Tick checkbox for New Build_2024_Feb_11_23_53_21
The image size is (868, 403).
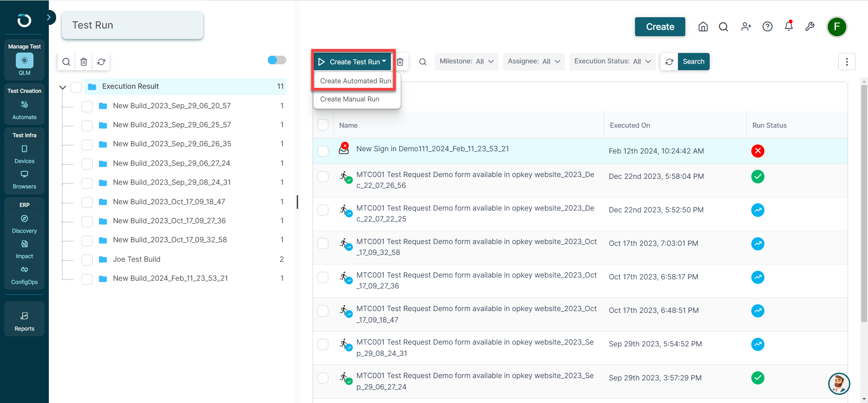[x=87, y=279]
